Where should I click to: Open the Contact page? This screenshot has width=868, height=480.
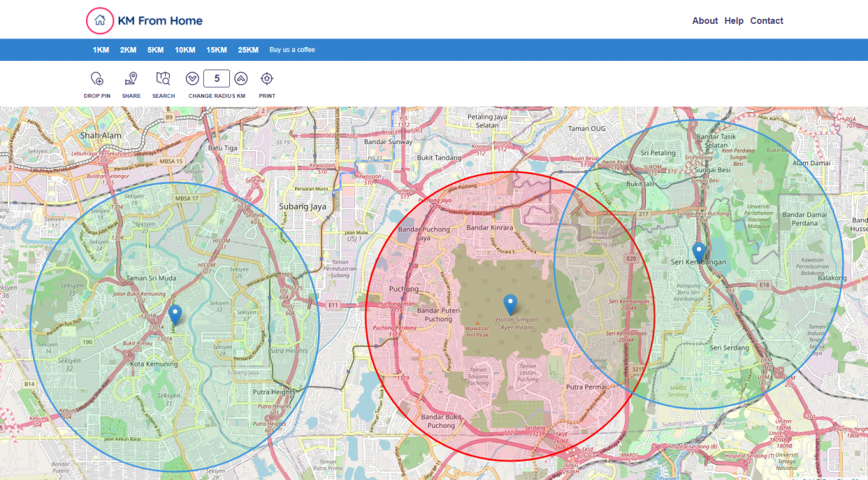point(767,21)
